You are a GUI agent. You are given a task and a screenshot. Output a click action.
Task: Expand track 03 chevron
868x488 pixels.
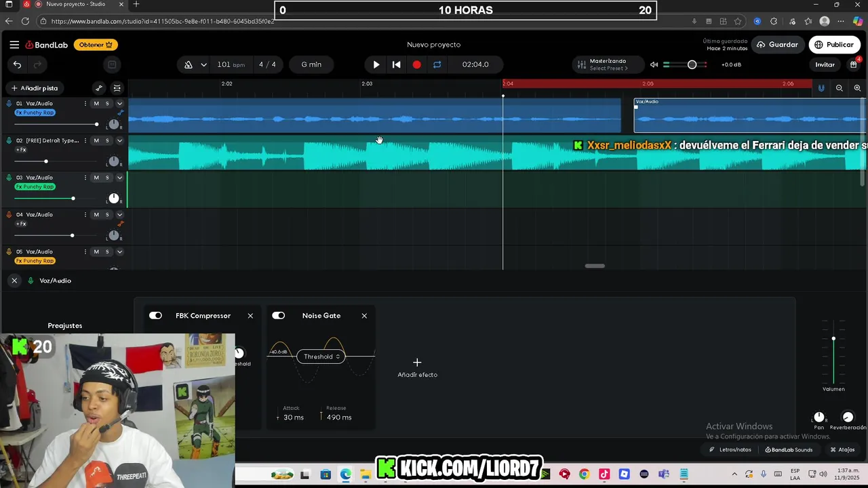[119, 178]
